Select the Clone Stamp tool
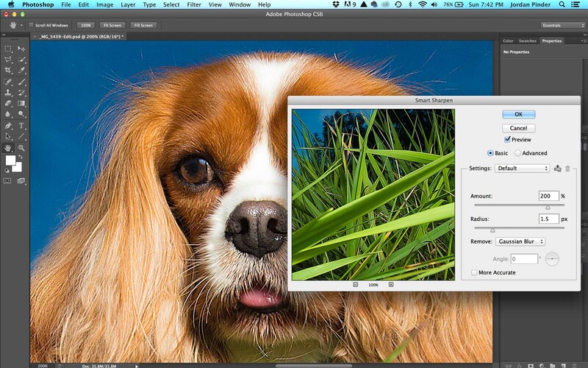Image resolution: width=588 pixels, height=368 pixels. pos(8,93)
